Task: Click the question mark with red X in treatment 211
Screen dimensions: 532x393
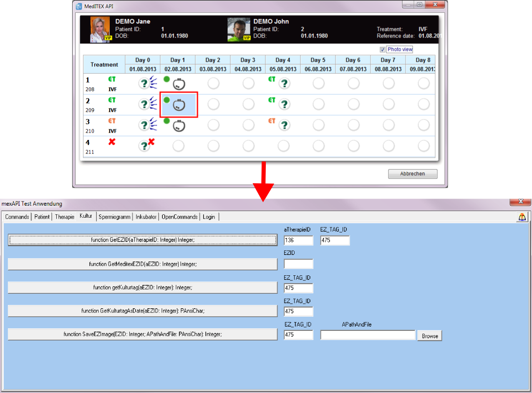Action: click(x=146, y=145)
